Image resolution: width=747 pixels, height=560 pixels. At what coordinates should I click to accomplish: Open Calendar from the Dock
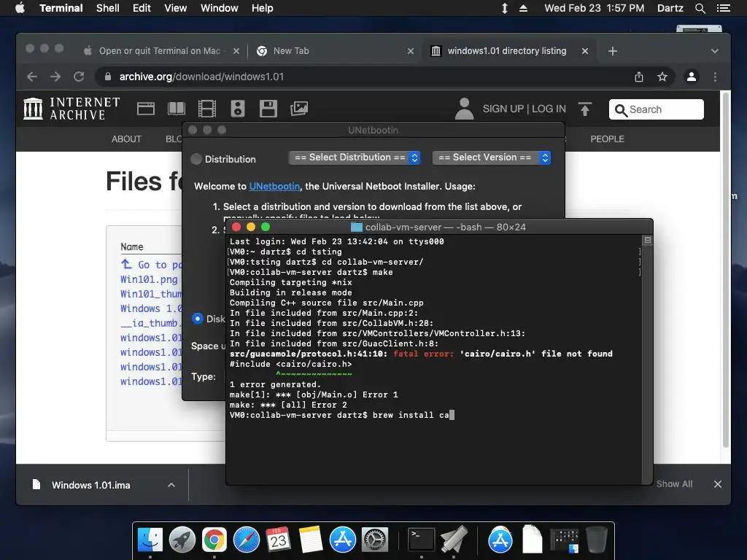click(278, 540)
